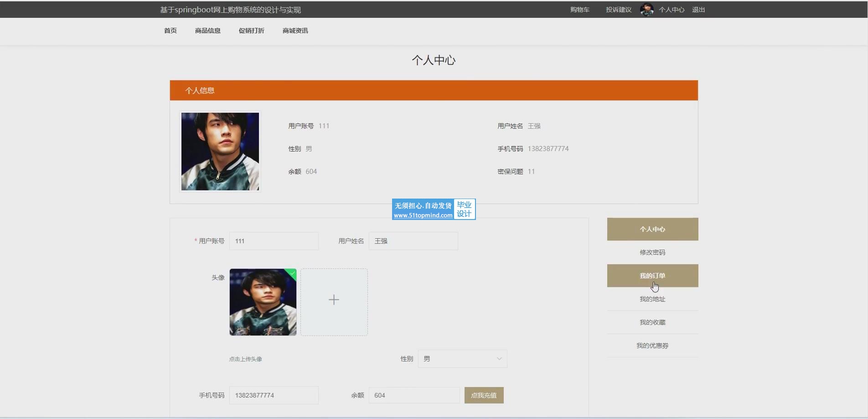Click the 用户账号 value 111 in info card

tap(324, 126)
